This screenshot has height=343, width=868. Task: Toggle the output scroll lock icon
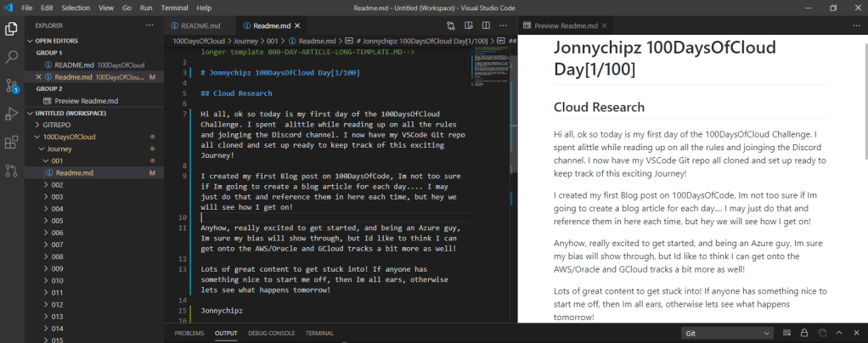803,333
